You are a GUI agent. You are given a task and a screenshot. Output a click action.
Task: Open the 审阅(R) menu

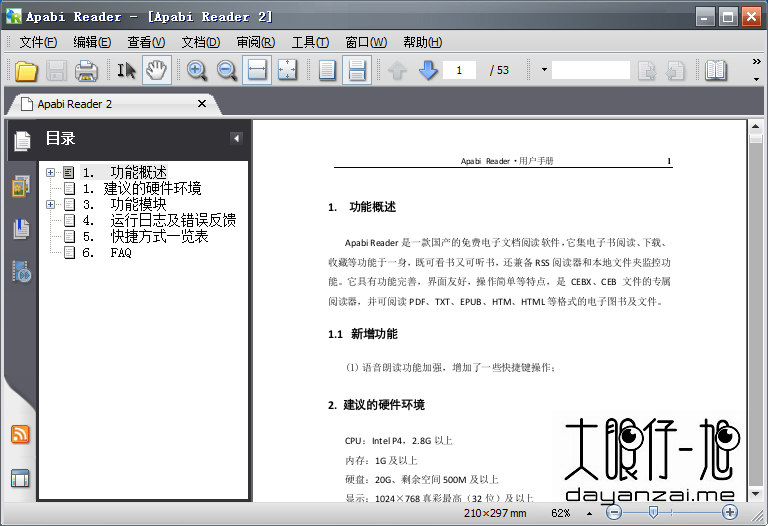[x=256, y=43]
